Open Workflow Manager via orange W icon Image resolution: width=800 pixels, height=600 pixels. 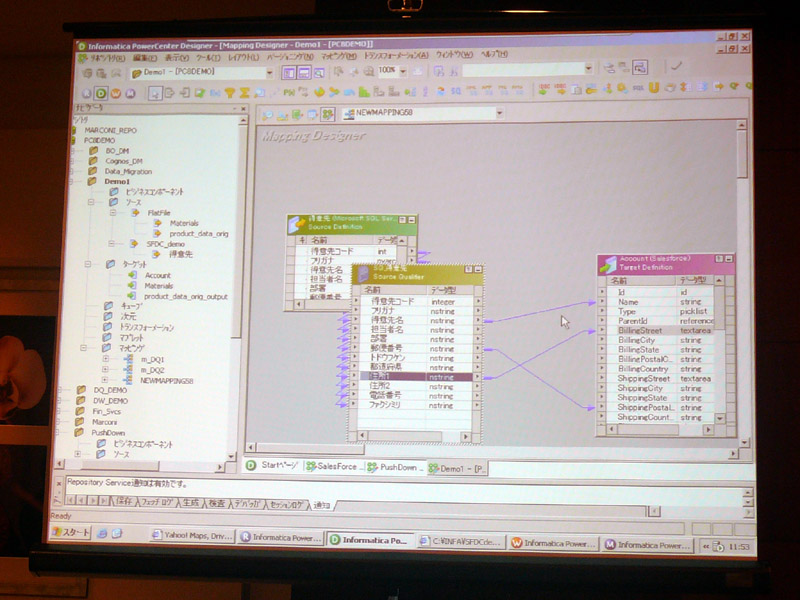point(116,93)
